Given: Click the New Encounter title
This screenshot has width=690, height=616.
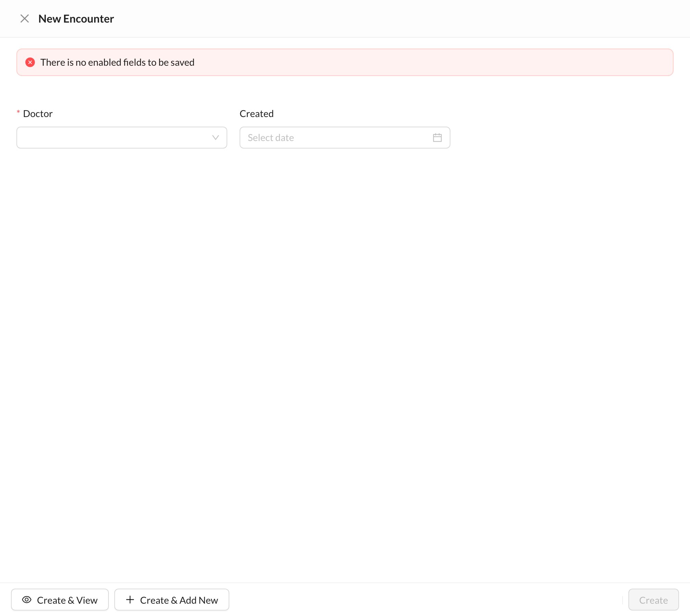Looking at the screenshot, I should [x=76, y=18].
